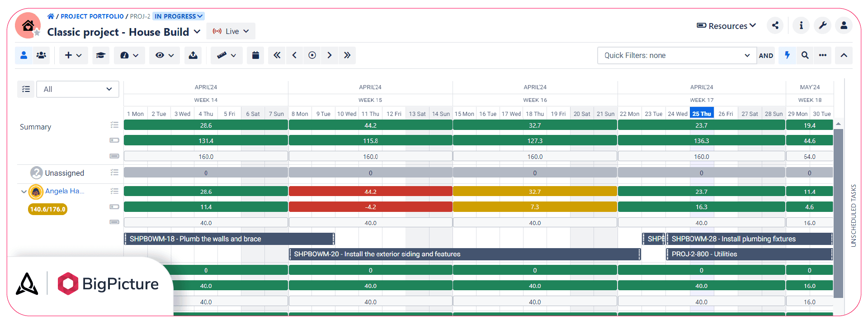Click the red 44.2 overallocation cell
Screen dimensions: 868x326
(370, 192)
